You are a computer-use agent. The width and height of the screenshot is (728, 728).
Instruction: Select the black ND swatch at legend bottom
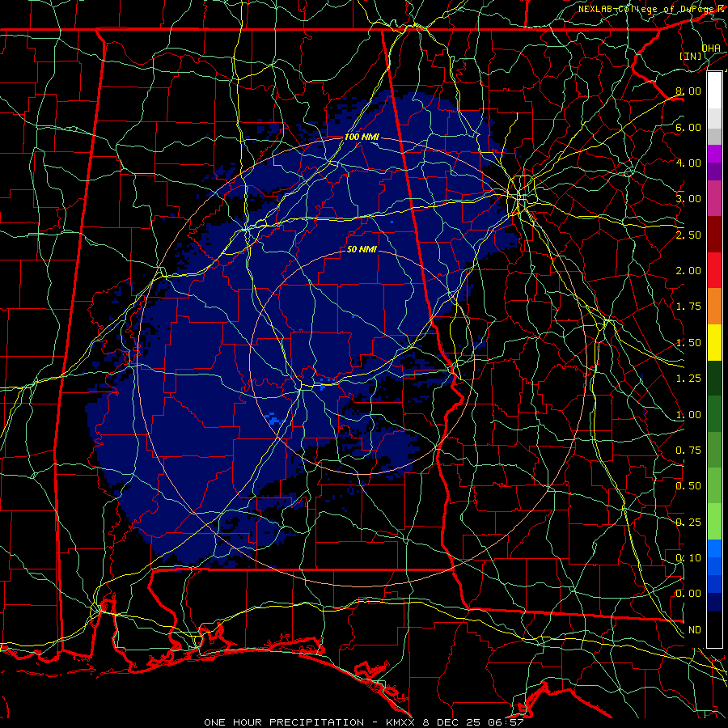click(714, 629)
